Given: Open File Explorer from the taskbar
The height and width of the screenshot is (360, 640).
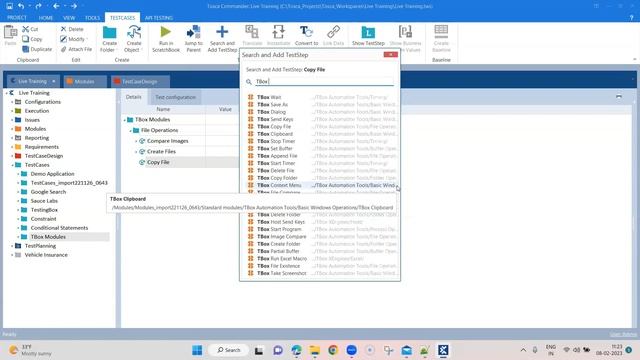Looking at the screenshot, I should tap(315, 350).
